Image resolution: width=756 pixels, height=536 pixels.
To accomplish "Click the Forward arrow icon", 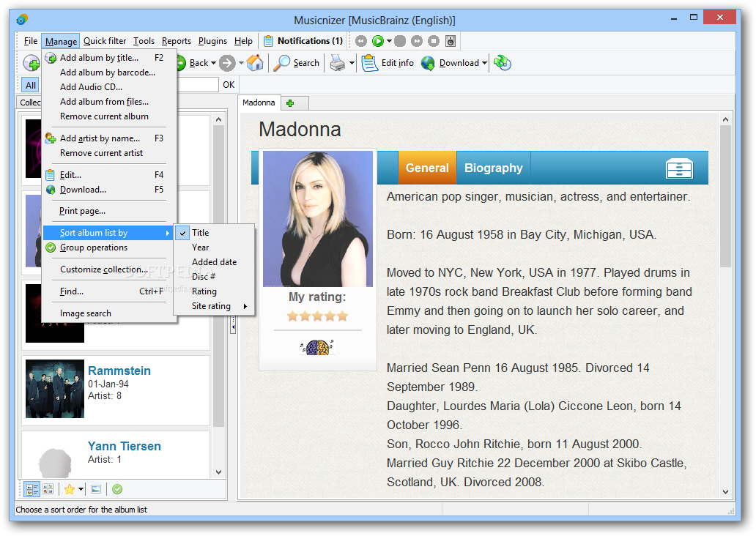I will click(x=227, y=63).
